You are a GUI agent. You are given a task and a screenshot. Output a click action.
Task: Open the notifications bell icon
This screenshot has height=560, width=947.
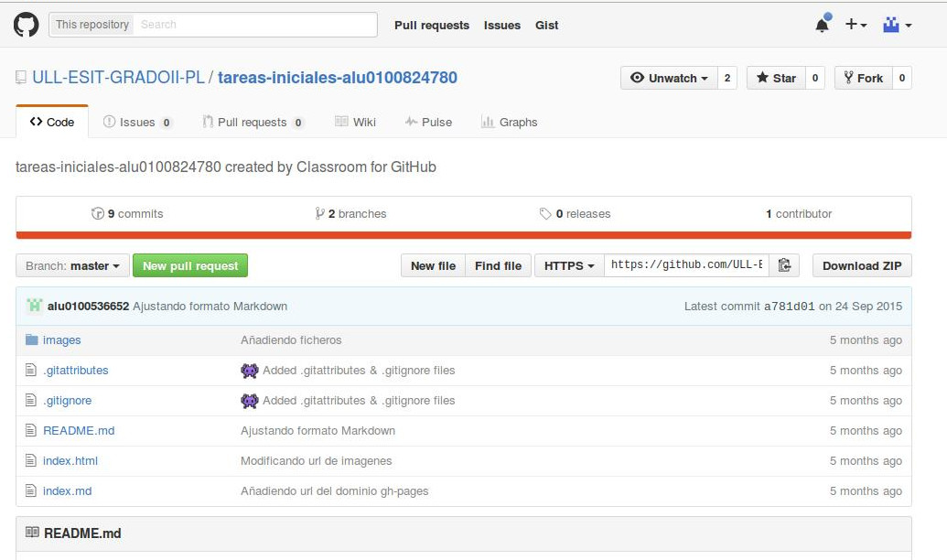822,25
